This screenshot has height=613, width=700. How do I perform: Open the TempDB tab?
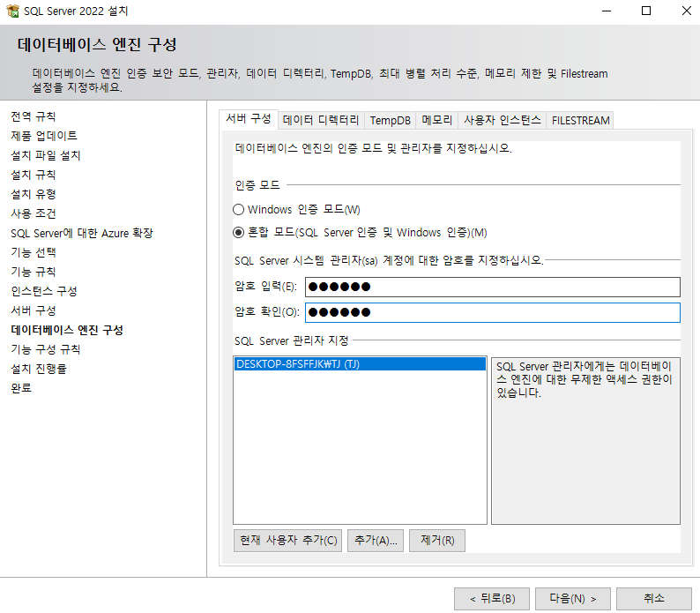click(390, 121)
